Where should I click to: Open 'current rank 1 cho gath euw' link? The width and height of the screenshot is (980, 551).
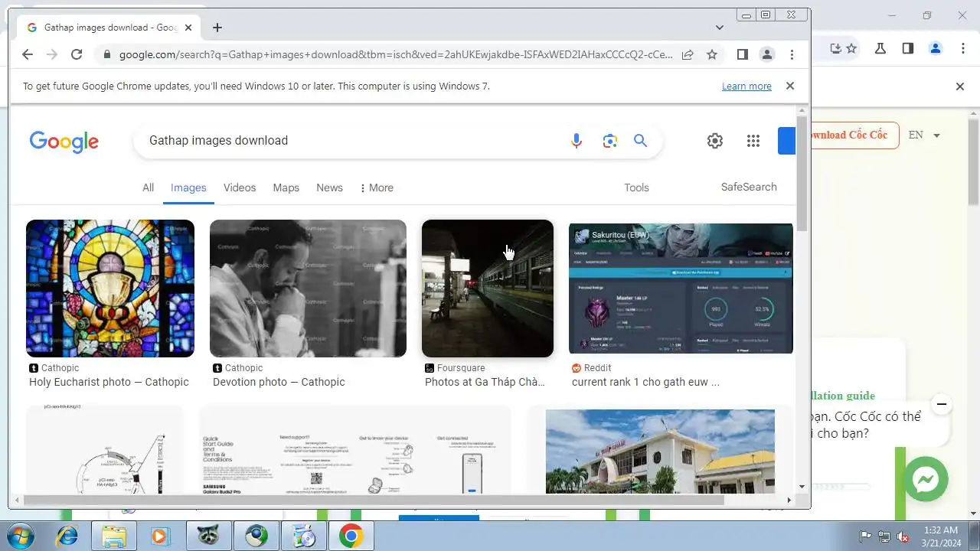click(x=645, y=382)
